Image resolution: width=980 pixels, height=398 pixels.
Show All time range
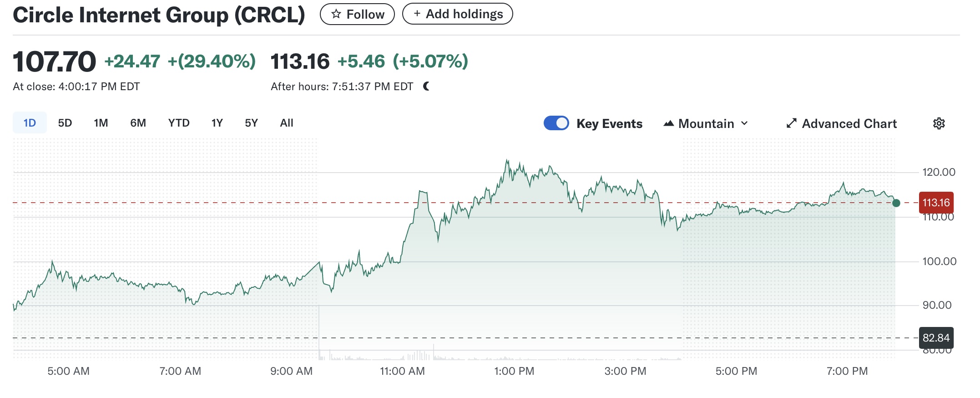(287, 123)
